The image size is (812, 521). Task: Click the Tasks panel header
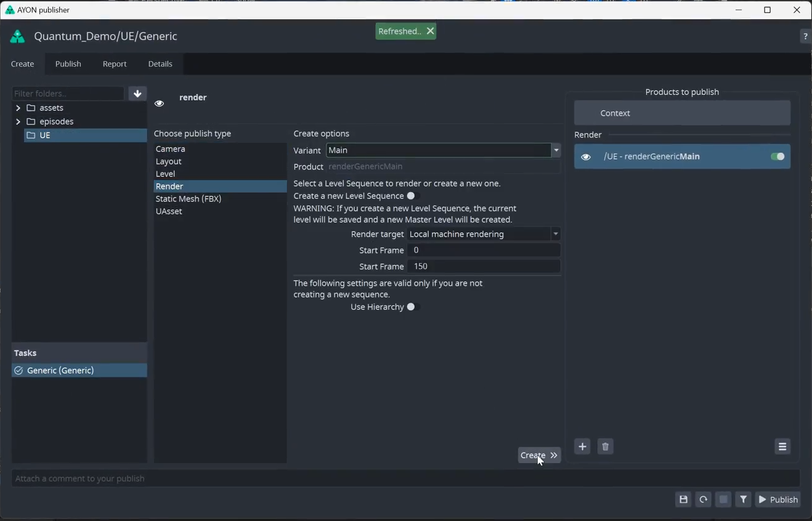point(79,353)
